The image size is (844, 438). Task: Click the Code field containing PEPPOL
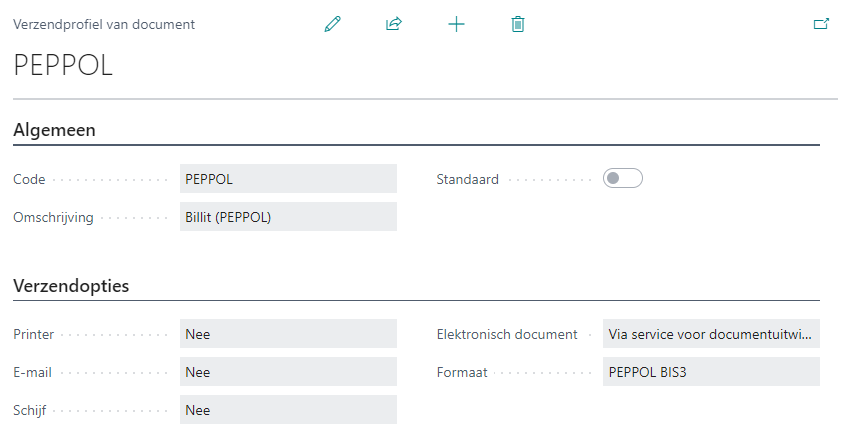click(289, 179)
